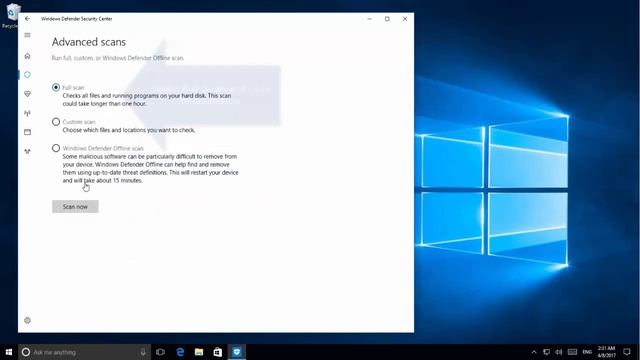Open the Home section in sidebar
Screen dimensions: 640x360
[x=27, y=56]
